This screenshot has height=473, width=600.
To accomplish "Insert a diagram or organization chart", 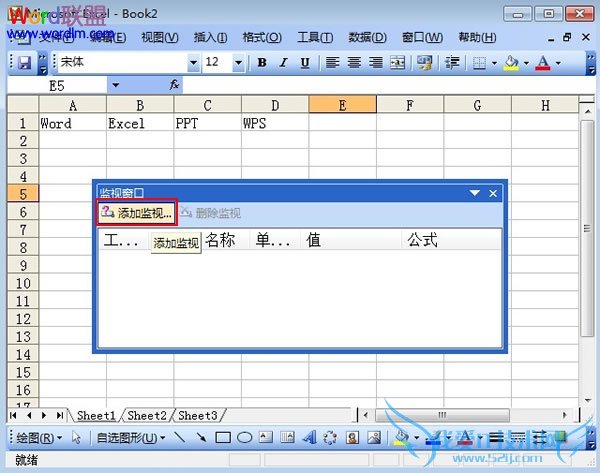I will [330, 437].
